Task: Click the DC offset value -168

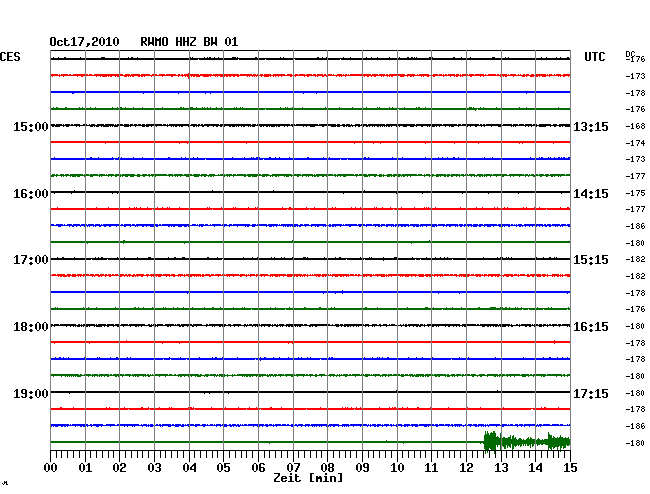Action: click(x=635, y=126)
